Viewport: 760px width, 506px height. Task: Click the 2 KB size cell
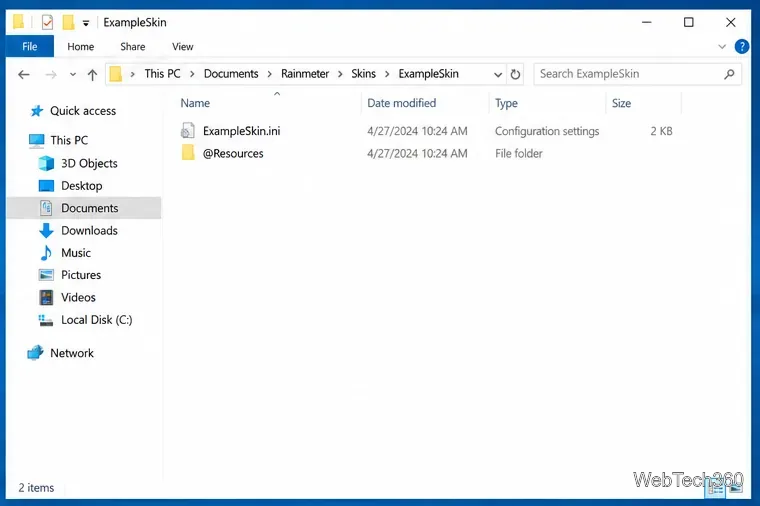661,131
